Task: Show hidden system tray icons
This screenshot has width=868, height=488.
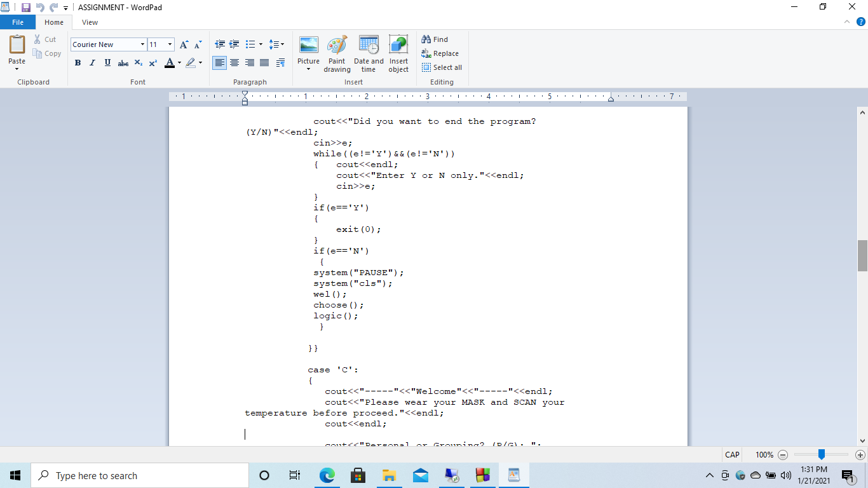Action: [709, 475]
